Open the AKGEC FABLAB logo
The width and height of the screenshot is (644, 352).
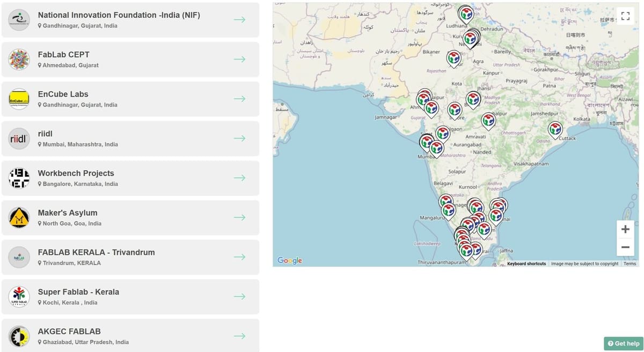(x=19, y=336)
